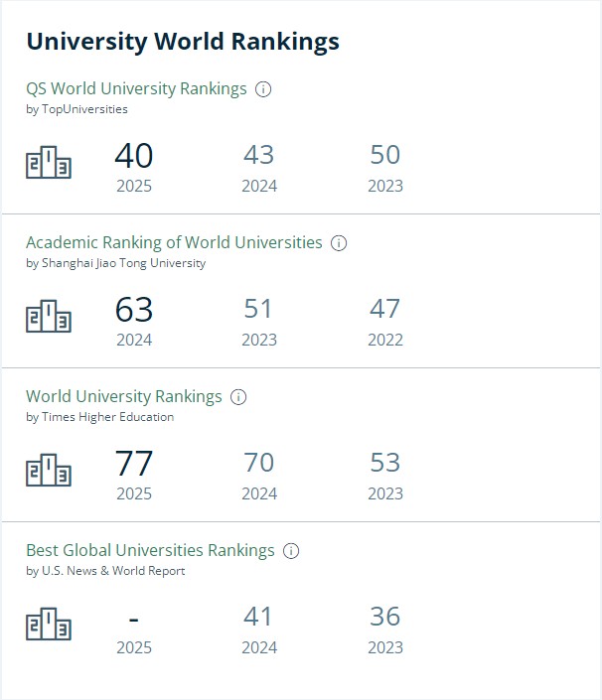Select the U.S. News 2023 rank 36
Image resolution: width=602 pixels, height=700 pixels.
coord(385,617)
